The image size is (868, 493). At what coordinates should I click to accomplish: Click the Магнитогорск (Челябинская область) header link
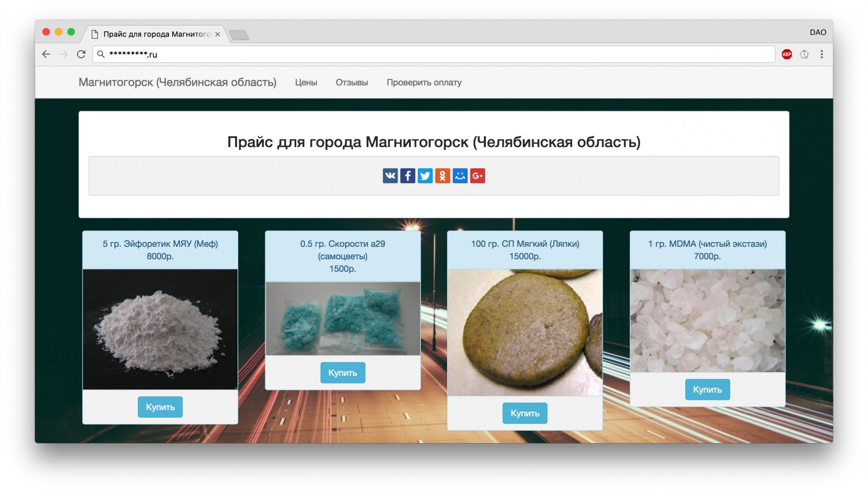(x=177, y=82)
